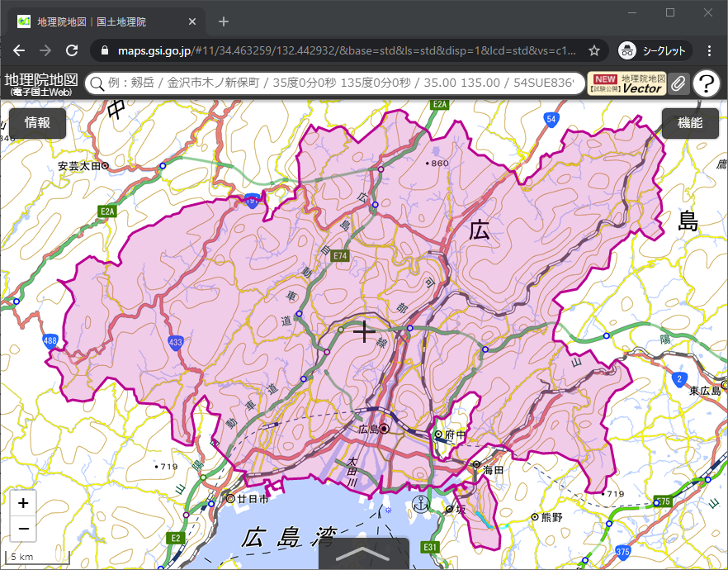
Task: Open the Chrome three-dot menu
Action: [x=709, y=50]
